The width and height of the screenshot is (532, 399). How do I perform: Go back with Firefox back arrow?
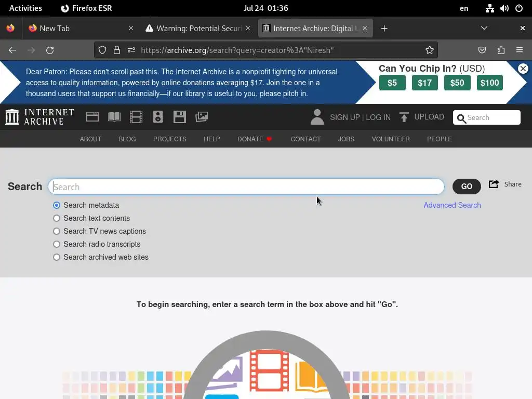click(12, 50)
